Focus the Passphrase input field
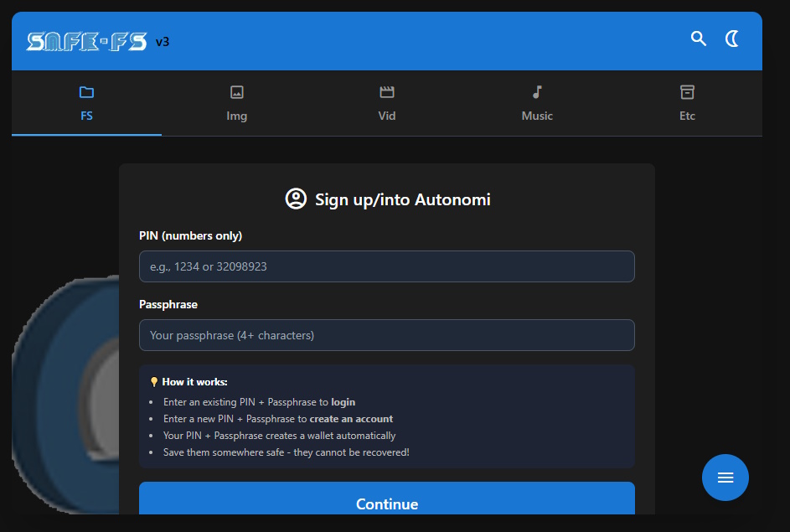 pyautogui.click(x=386, y=335)
